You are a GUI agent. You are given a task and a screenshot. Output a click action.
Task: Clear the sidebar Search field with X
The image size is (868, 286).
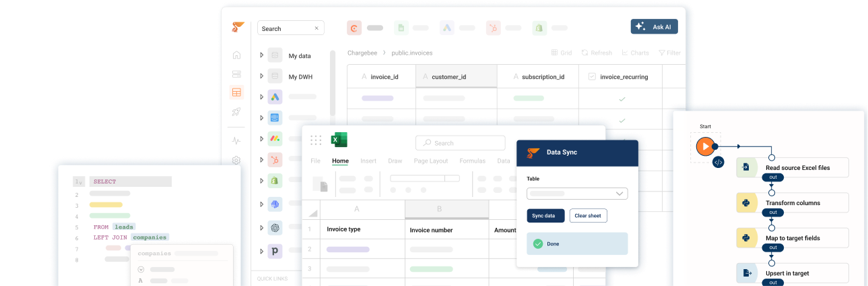(316, 28)
